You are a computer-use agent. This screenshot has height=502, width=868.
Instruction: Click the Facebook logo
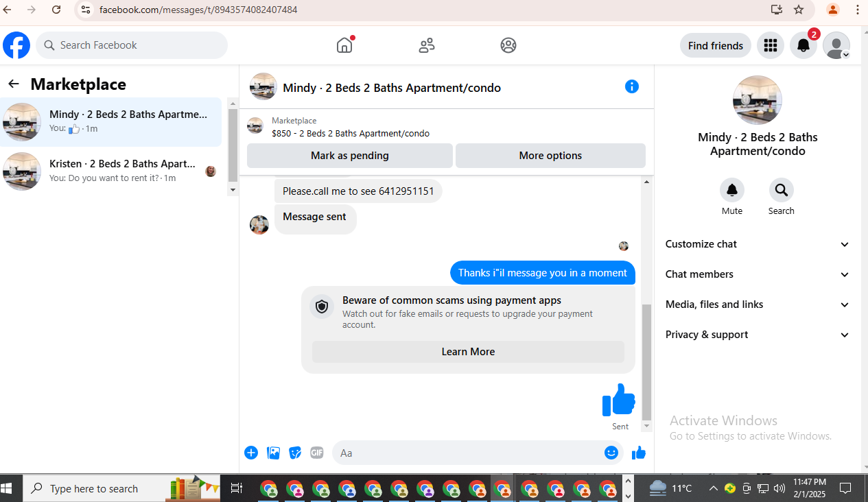16,45
